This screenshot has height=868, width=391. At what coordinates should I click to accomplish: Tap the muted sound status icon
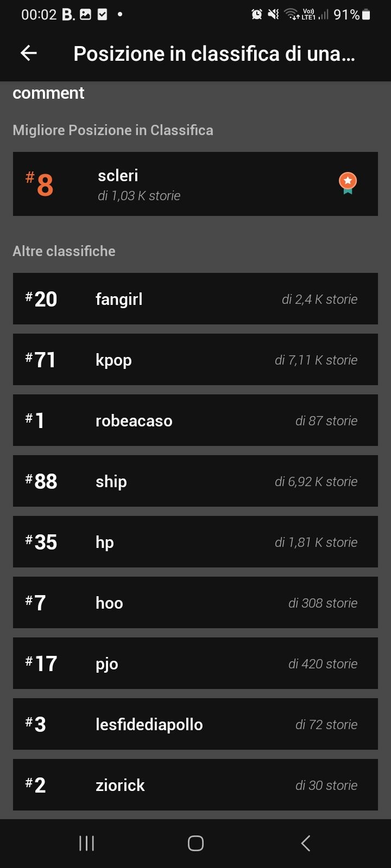point(273,15)
